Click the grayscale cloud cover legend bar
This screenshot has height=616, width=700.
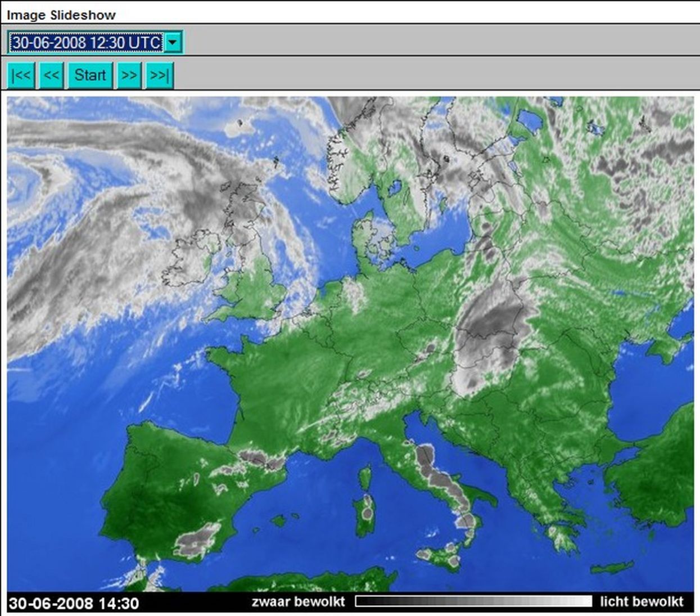click(x=474, y=601)
